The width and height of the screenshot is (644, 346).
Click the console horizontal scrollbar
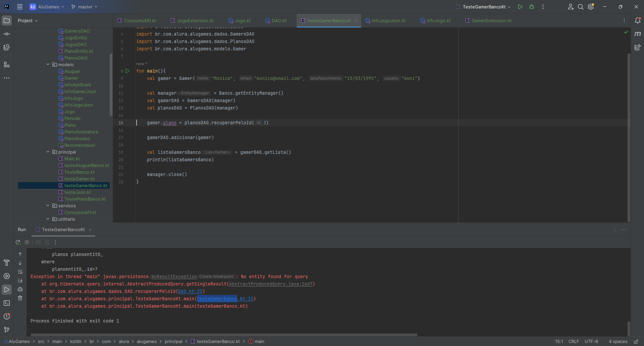point(224,335)
